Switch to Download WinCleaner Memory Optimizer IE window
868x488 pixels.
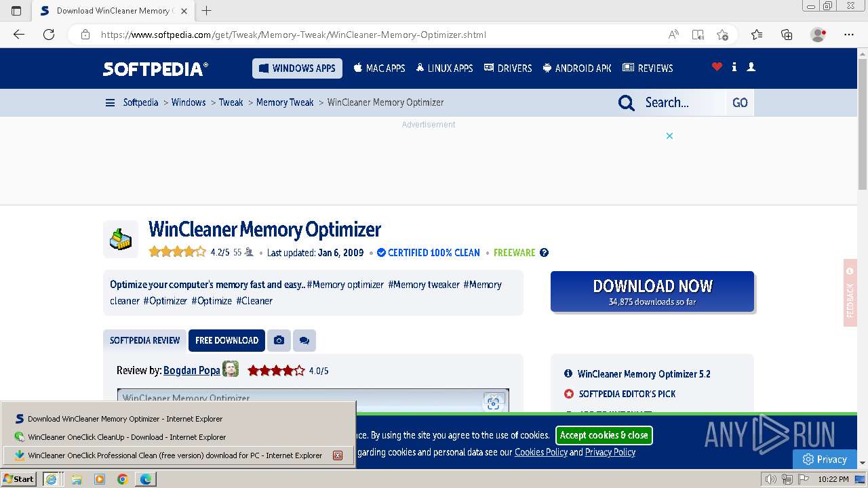click(179, 419)
